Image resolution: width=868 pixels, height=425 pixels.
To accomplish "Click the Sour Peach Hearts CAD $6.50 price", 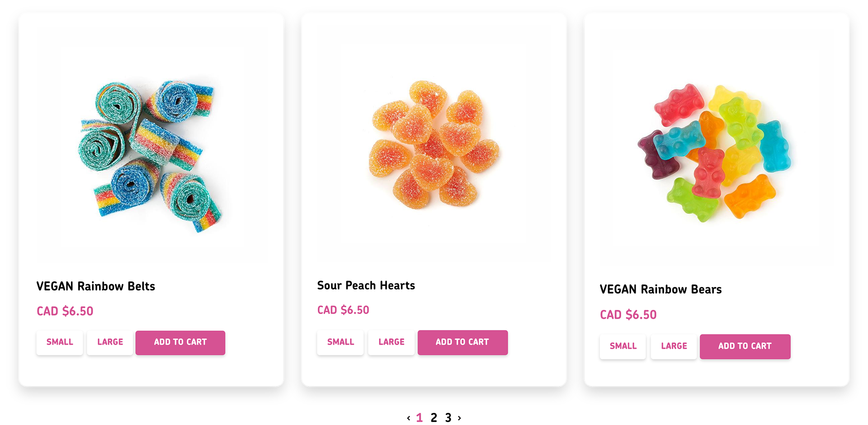I will [x=343, y=310].
